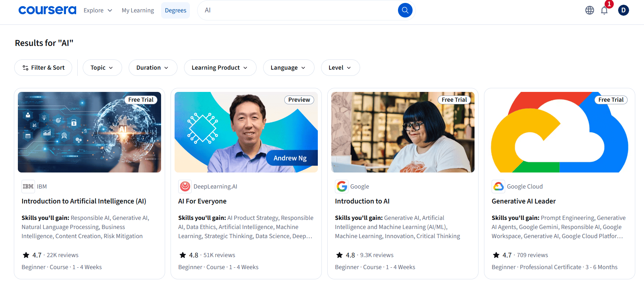Click the Andrew Ng name label
This screenshot has height=287, width=644.
pos(290,158)
